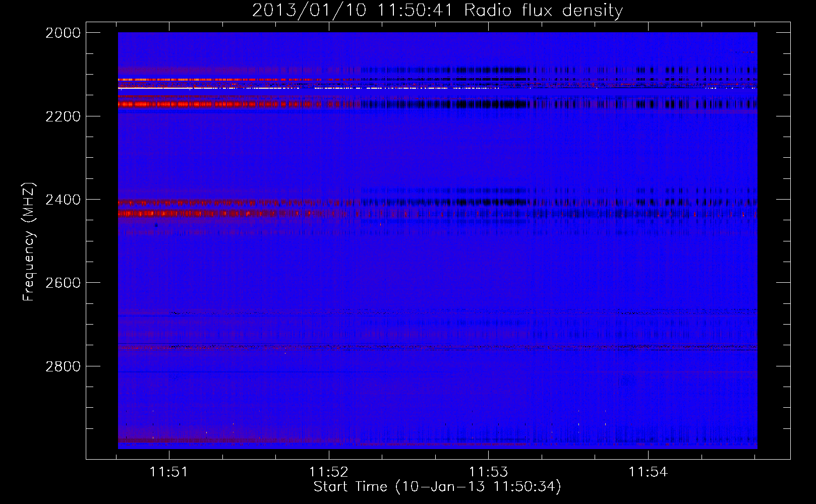Click the 11:53 time tick label
The width and height of the screenshot is (816, 504).
click(488, 472)
